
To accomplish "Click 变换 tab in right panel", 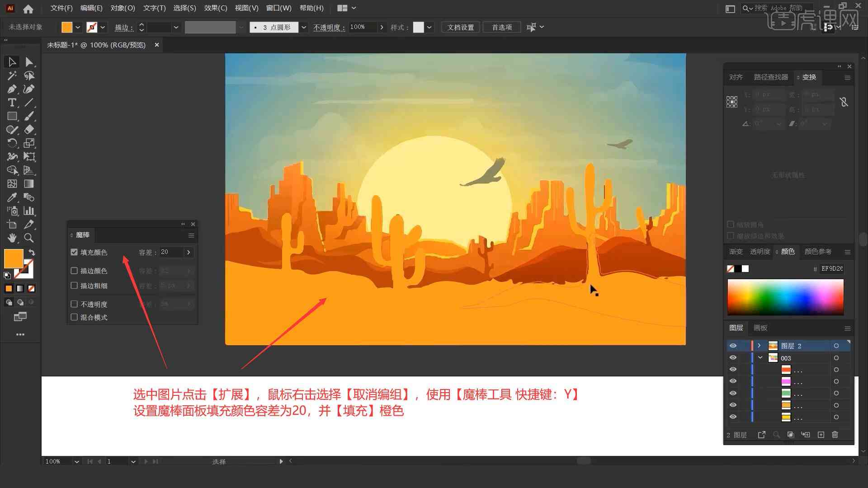I will point(808,77).
